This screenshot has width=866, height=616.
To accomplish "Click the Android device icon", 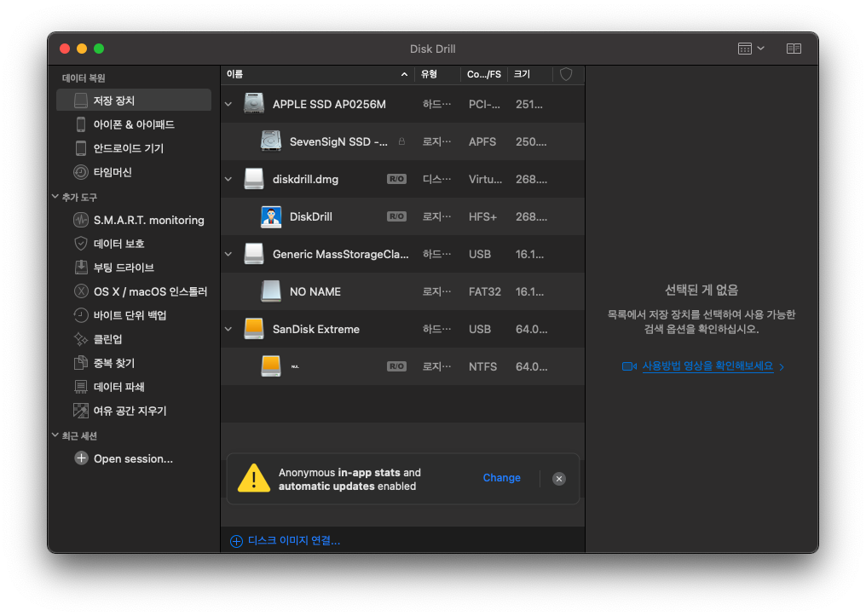I will point(81,148).
